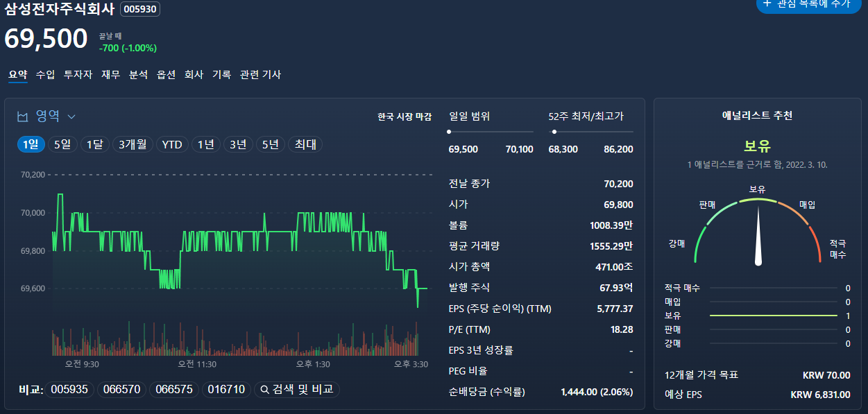Click the green price line chart
The image size is (868, 414).
(x=240, y=250)
